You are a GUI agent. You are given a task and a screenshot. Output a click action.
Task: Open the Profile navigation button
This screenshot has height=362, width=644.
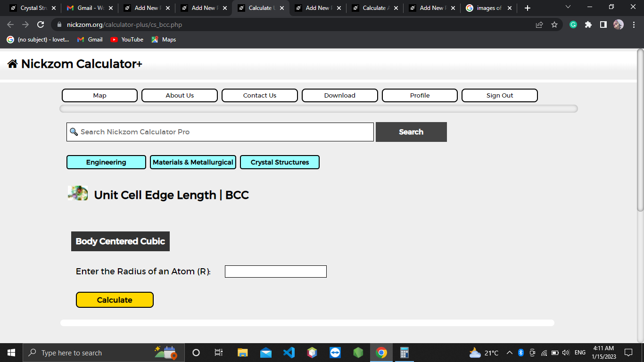point(420,95)
